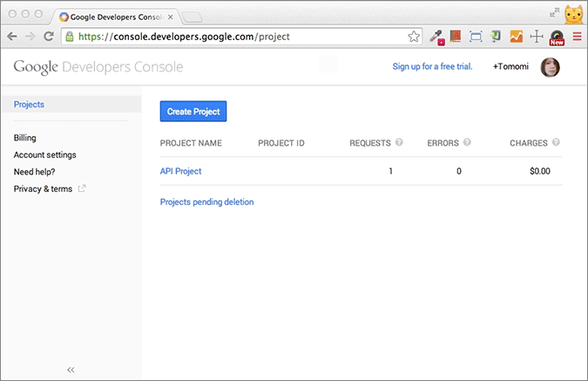The width and height of the screenshot is (588, 381).
Task: Go to Account settings in sidebar
Action: coord(45,154)
